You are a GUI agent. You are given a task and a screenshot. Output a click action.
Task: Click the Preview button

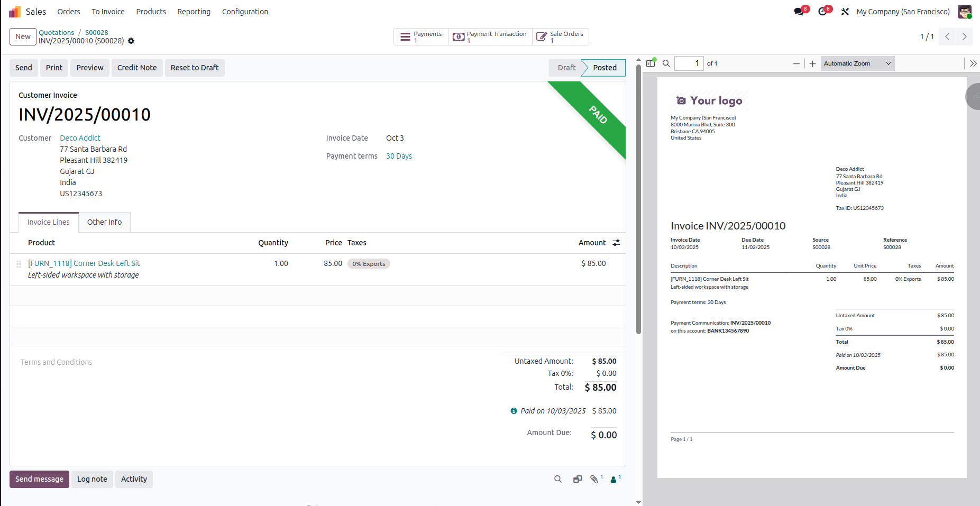(x=90, y=68)
